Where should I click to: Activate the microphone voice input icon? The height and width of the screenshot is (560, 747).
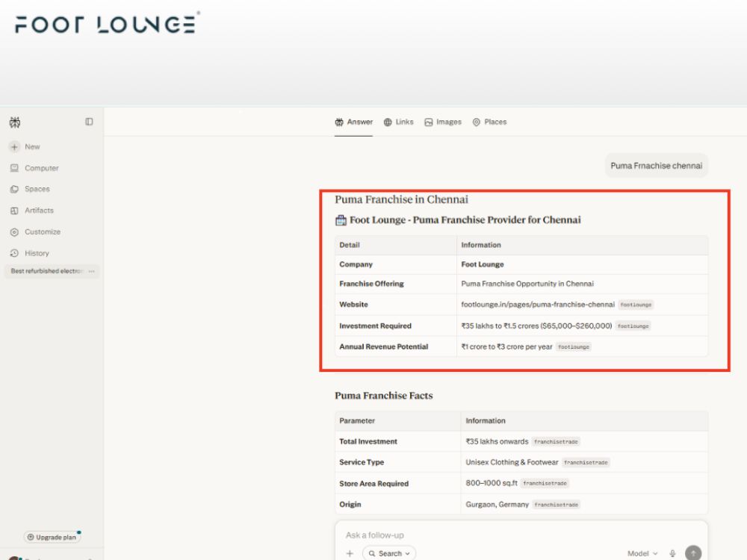tap(672, 553)
